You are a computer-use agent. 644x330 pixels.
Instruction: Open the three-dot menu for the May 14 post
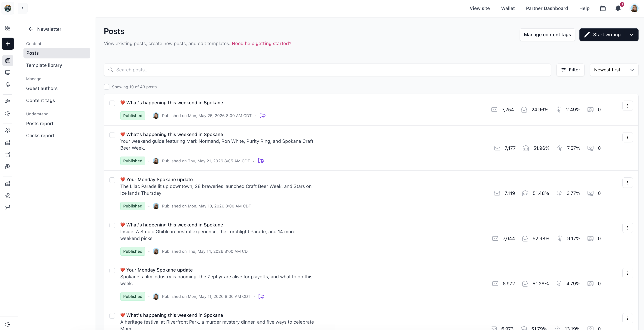(x=627, y=228)
